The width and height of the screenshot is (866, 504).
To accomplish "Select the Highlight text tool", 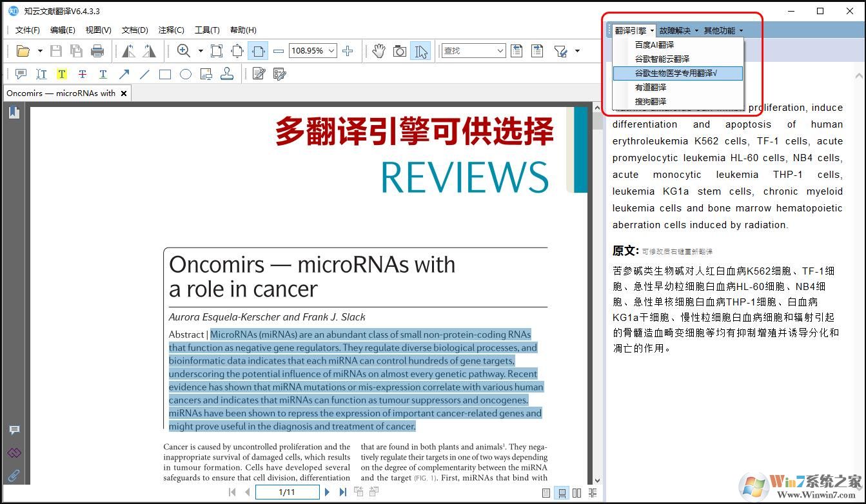I will pos(62,74).
